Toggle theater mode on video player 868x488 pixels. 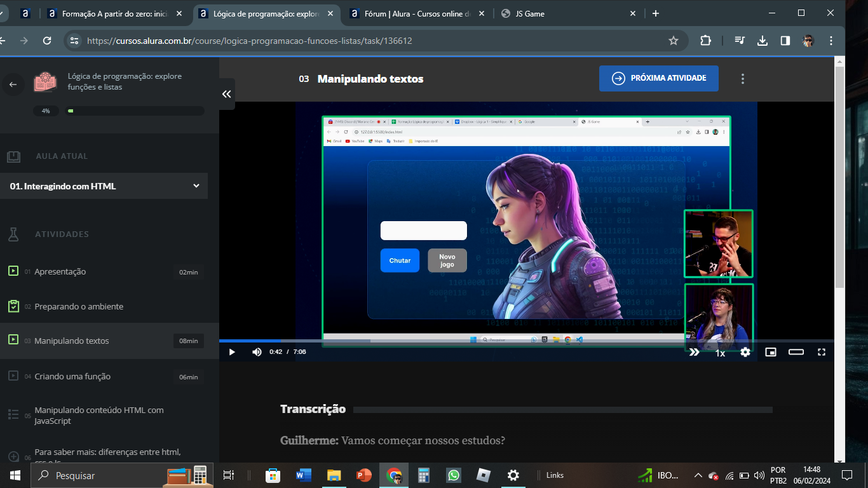796,351
